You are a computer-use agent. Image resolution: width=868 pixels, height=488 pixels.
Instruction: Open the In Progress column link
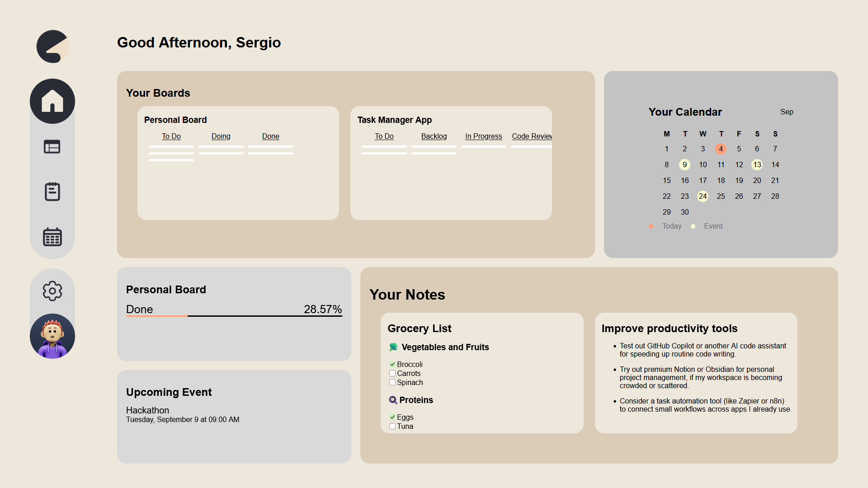tap(484, 136)
